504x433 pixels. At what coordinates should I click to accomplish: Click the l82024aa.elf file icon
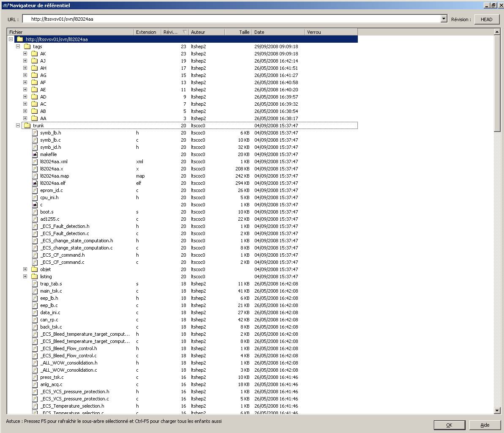35,183
